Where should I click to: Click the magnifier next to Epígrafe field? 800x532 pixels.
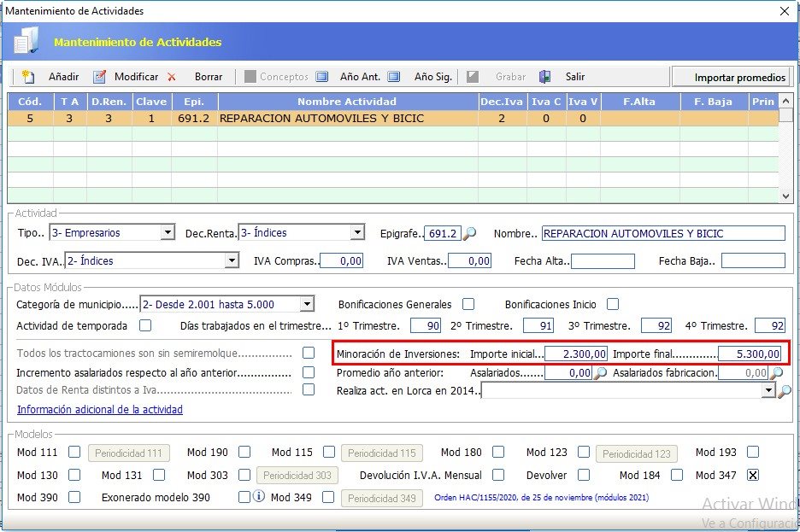(x=469, y=234)
